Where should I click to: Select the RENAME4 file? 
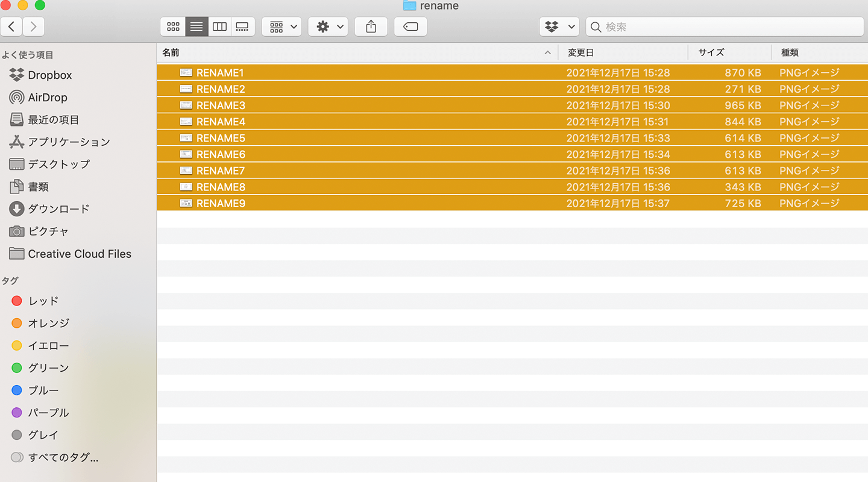512,121
